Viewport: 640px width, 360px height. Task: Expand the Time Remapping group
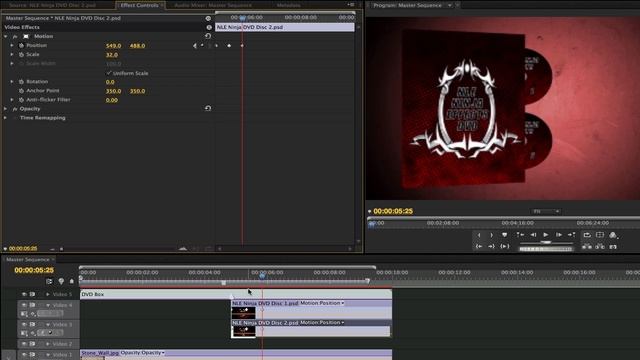coord(5,118)
